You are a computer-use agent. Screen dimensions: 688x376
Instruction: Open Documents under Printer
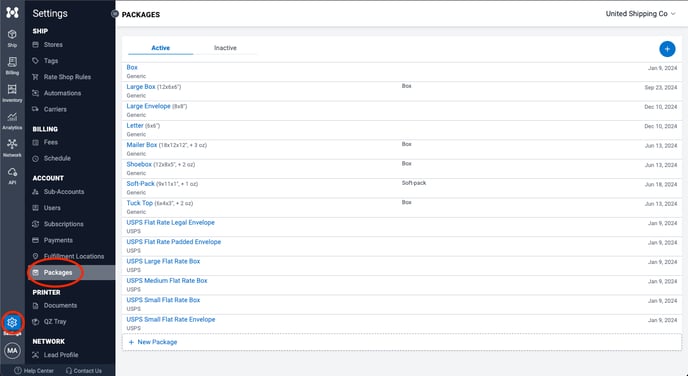60,305
